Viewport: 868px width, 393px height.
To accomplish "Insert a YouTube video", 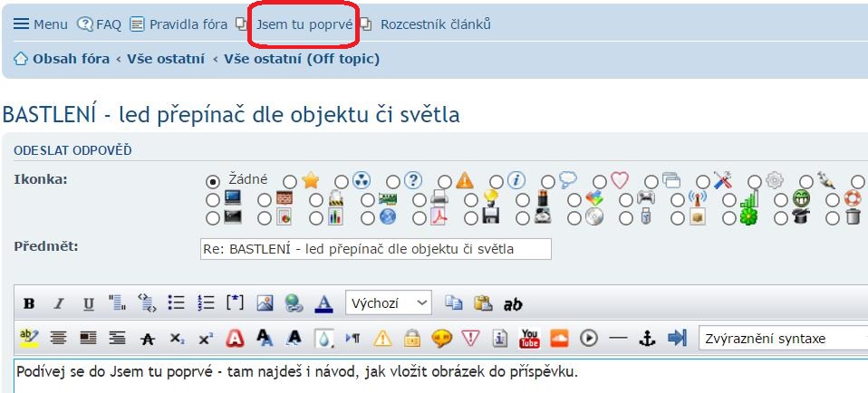I will (x=529, y=339).
